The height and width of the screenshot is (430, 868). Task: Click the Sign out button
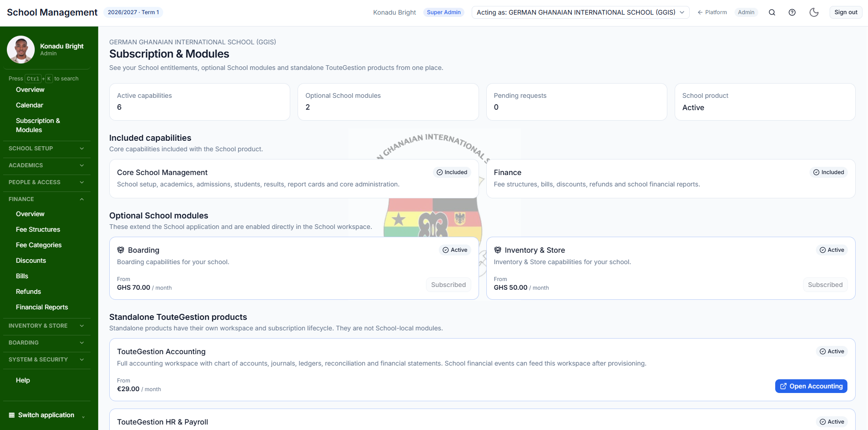(x=846, y=12)
